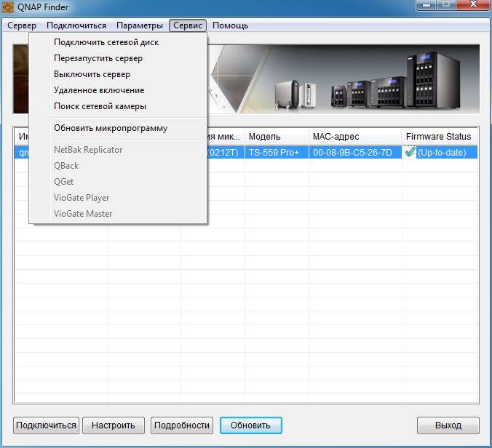Image resolution: width=492 pixels, height=448 pixels.
Task: Open the Подключиться menu
Action: click(x=76, y=25)
